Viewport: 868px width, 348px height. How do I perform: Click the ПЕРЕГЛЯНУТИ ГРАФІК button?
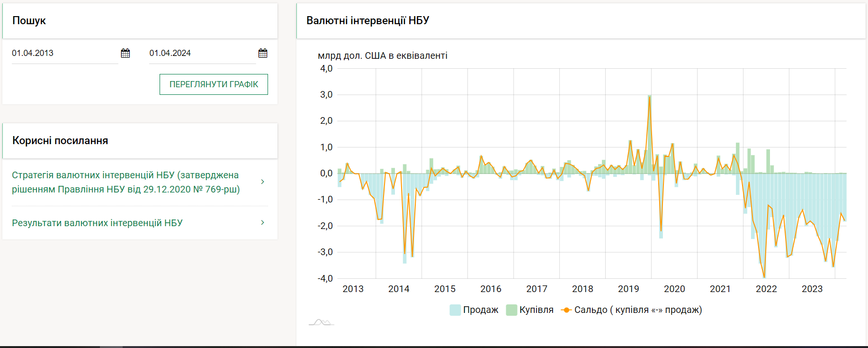[x=214, y=84]
